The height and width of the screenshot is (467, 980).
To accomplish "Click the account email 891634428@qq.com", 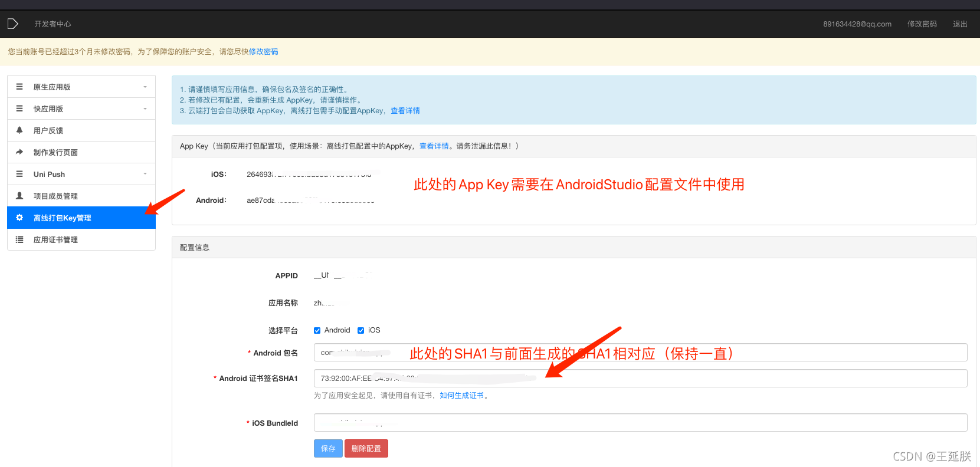I will (x=857, y=24).
